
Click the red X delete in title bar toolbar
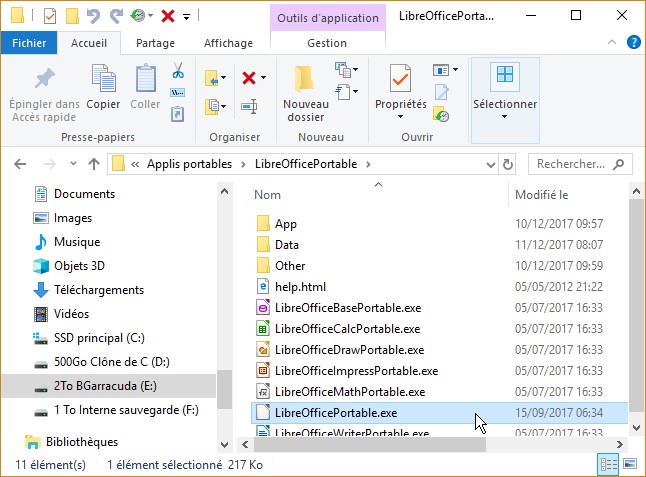tap(168, 16)
